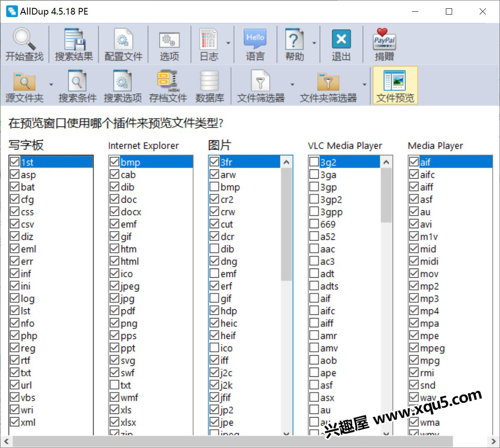Click up arrow of VLC list scrollbar
Screen dimensions: 500x448
click(386, 162)
